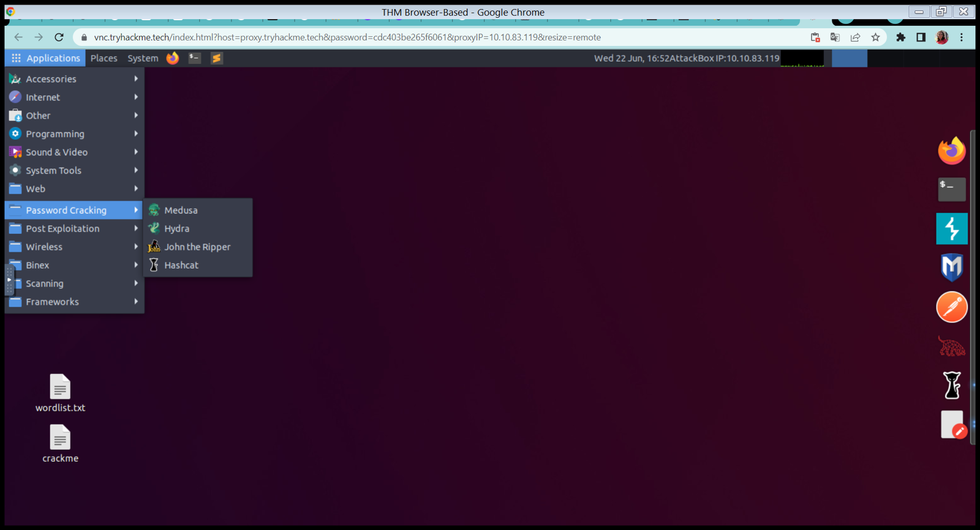Screen dimensions: 980x530
Task: Open wordlist.txt desktop file
Action: tap(60, 393)
